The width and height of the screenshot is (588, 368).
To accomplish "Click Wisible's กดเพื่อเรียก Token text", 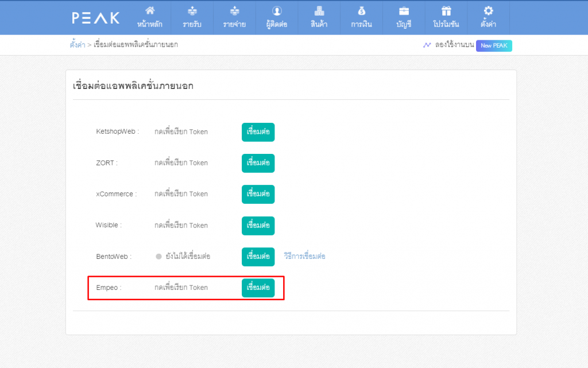I will [x=181, y=225].
